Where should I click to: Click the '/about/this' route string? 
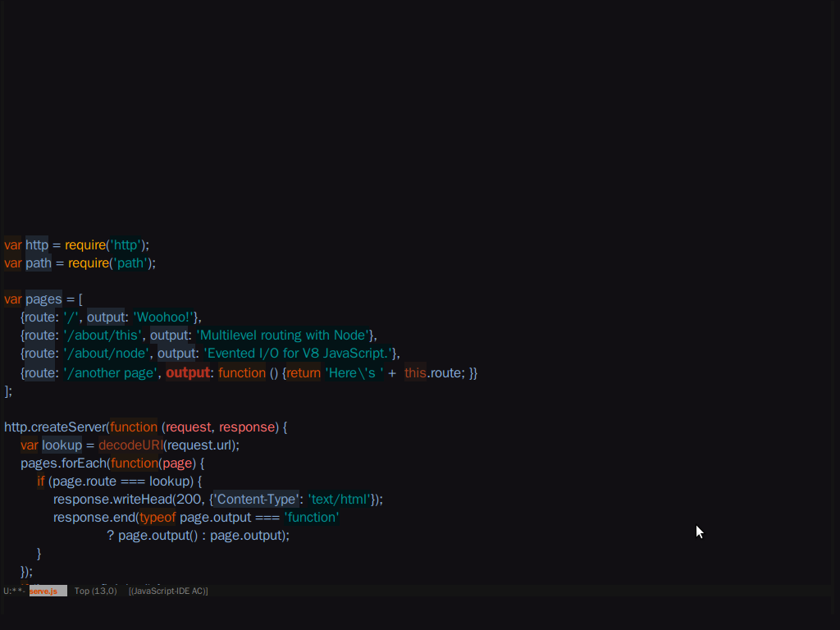[x=103, y=336]
